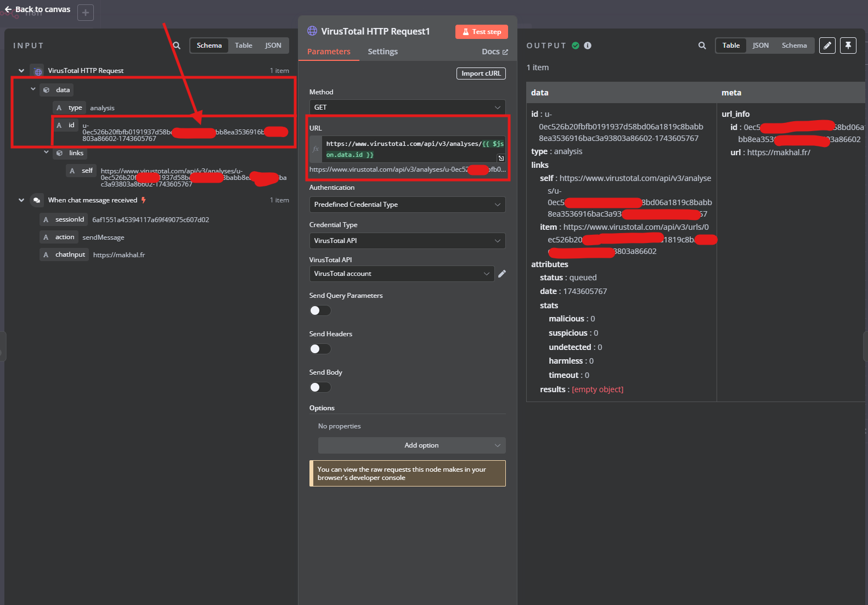The width and height of the screenshot is (868, 605).
Task: Open the Add option dropdown
Action: coord(412,445)
